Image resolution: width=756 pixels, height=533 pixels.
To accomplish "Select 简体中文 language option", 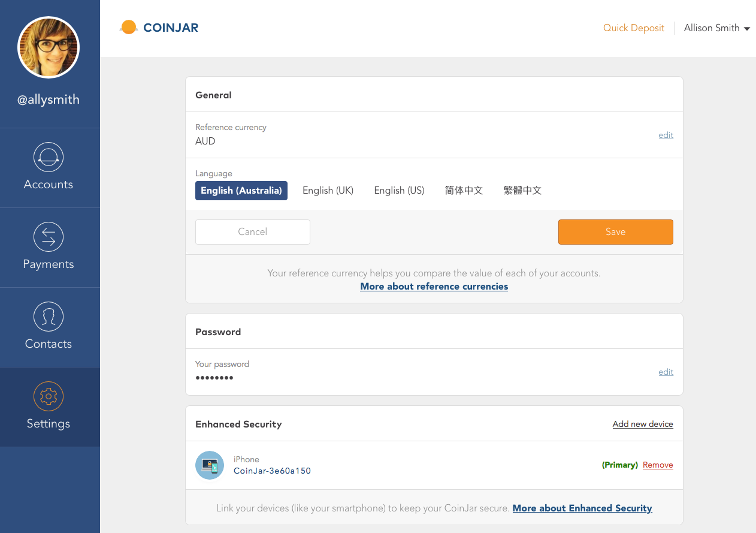I will point(464,191).
